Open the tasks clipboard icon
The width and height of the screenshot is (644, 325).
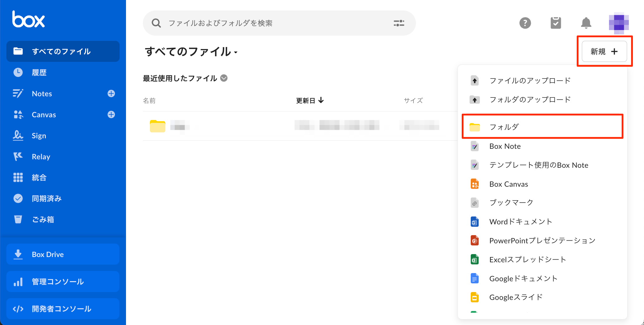(x=556, y=23)
